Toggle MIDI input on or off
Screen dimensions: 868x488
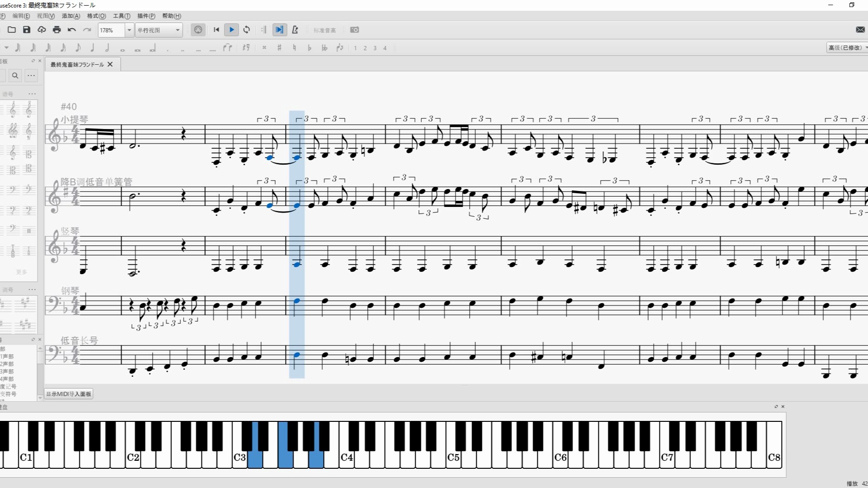198,30
